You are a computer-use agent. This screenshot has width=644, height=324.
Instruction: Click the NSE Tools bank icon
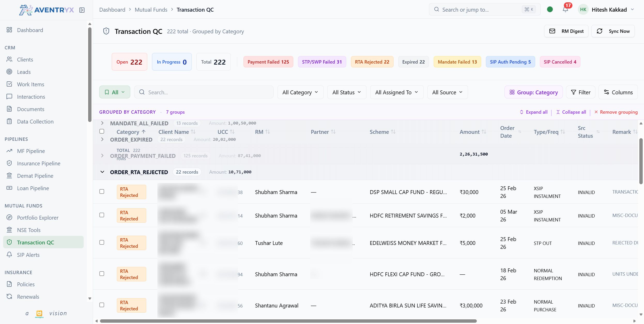tap(9, 230)
